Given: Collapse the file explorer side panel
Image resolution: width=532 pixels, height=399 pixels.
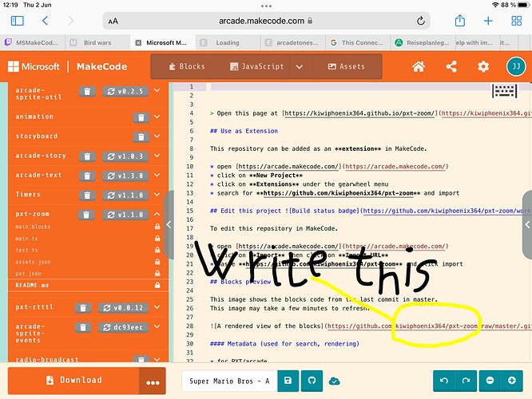Looking at the screenshot, I should [169, 224].
